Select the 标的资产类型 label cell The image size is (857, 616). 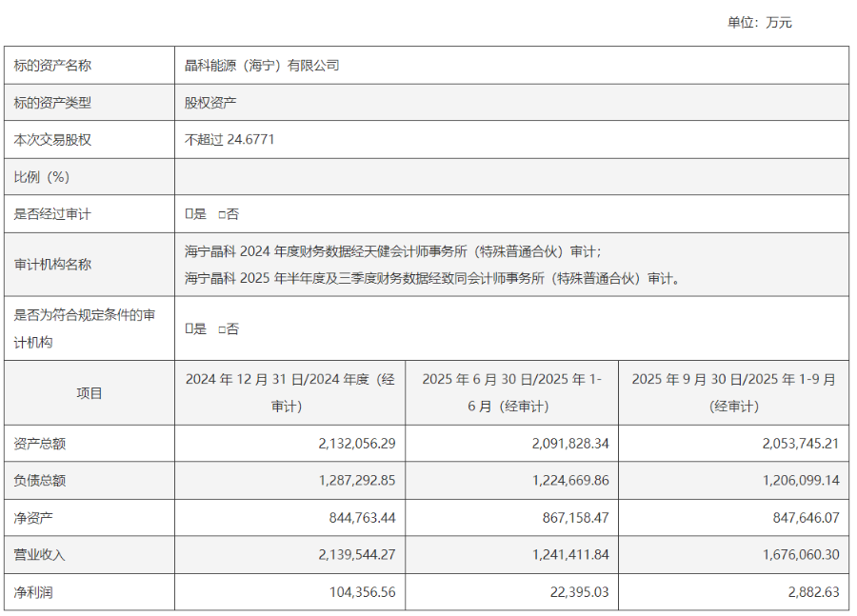point(90,103)
